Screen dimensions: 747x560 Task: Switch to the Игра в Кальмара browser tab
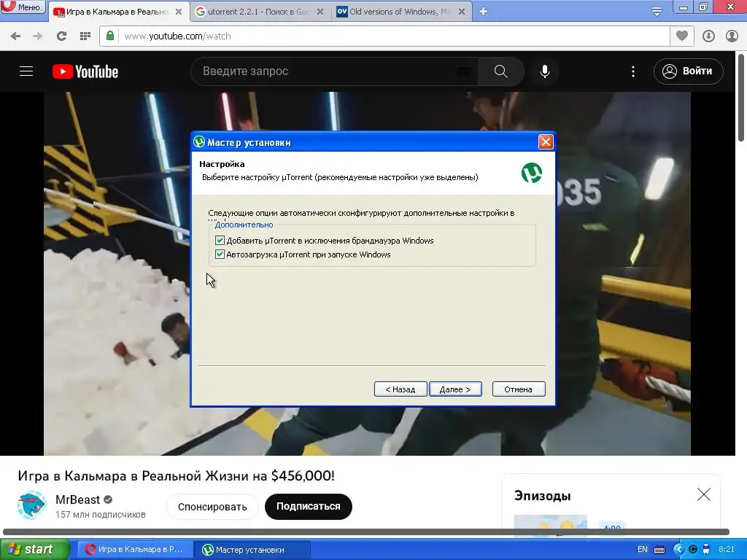coord(118,12)
